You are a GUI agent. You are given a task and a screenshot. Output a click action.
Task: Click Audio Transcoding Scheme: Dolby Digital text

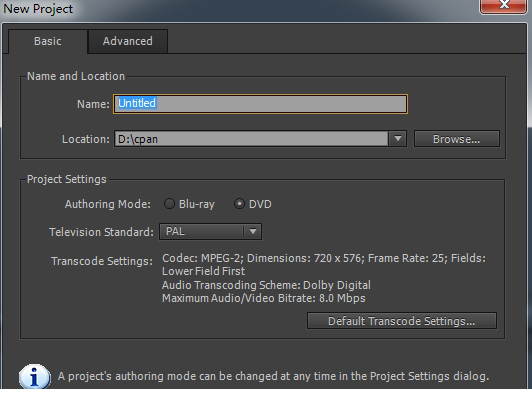pyautogui.click(x=266, y=285)
